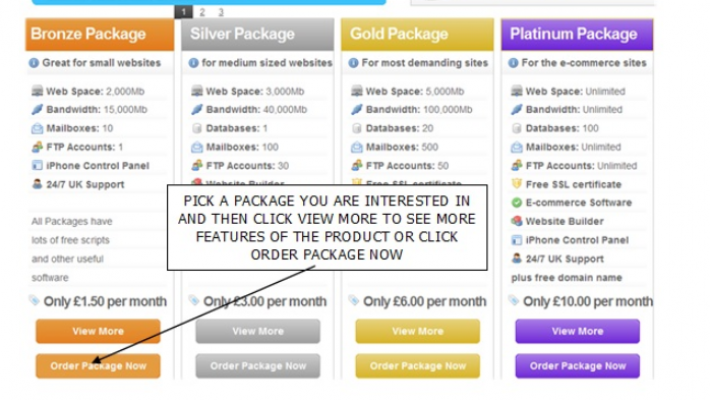Go to slide page 3

click(220, 12)
